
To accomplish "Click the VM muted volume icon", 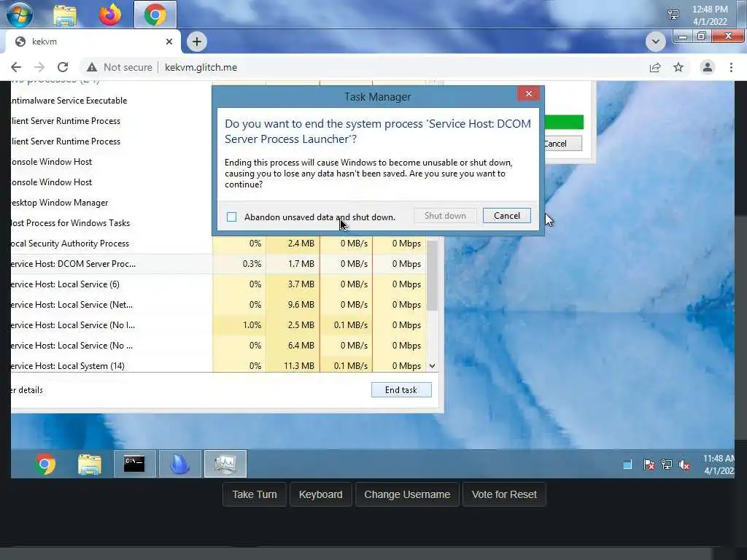I will click(x=684, y=464).
